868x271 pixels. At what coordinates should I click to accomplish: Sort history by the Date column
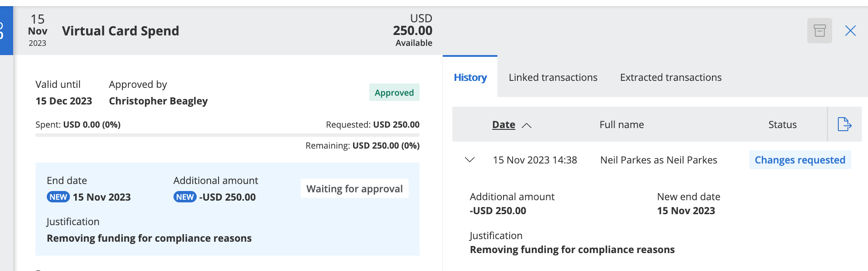503,125
